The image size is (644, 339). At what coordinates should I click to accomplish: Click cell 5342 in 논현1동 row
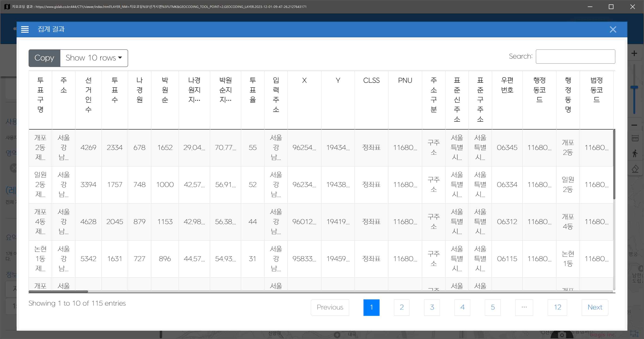(x=88, y=259)
